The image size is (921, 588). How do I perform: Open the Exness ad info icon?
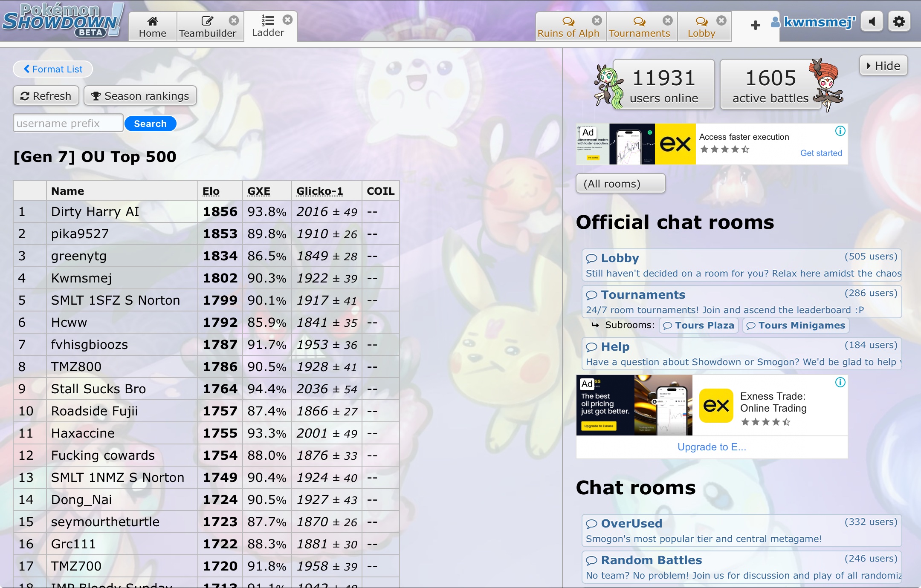(x=840, y=382)
